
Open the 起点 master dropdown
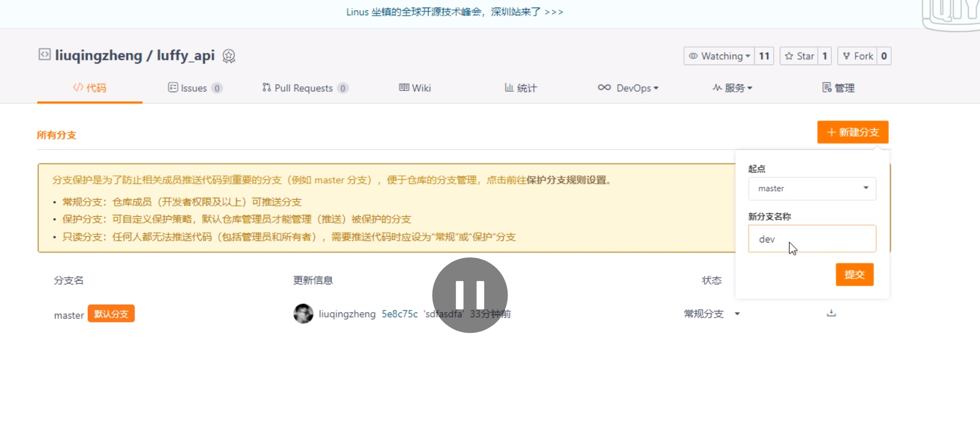pos(812,189)
